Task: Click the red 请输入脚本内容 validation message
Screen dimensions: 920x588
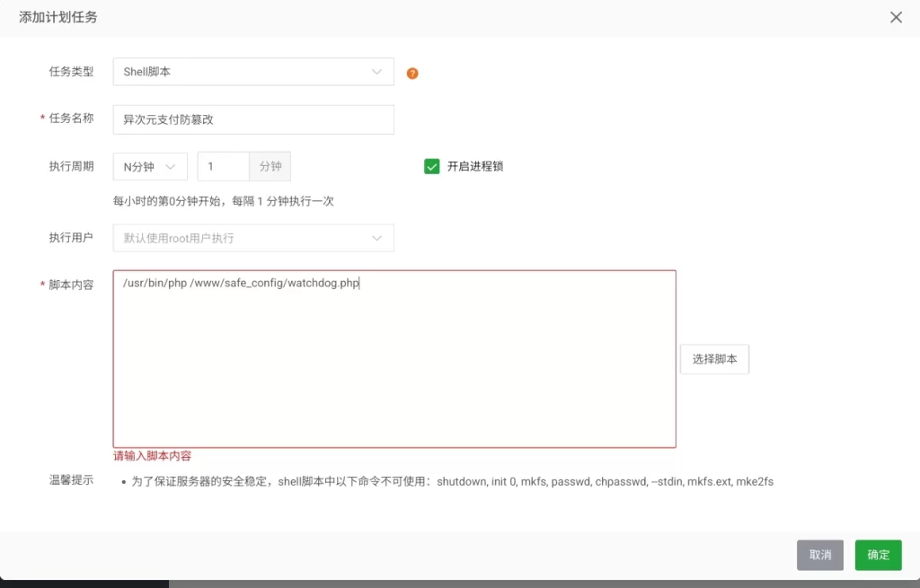Action: [152, 456]
